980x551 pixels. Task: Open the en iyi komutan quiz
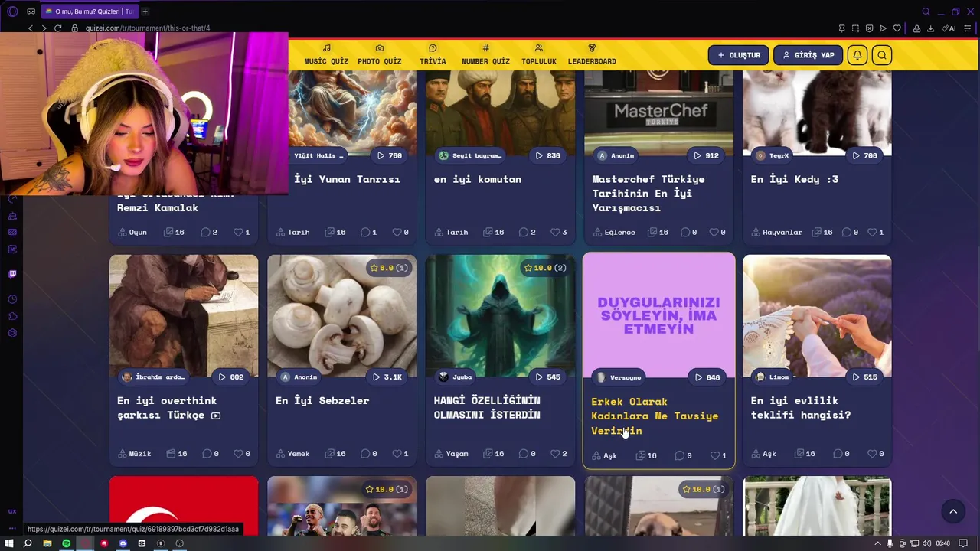point(478,179)
